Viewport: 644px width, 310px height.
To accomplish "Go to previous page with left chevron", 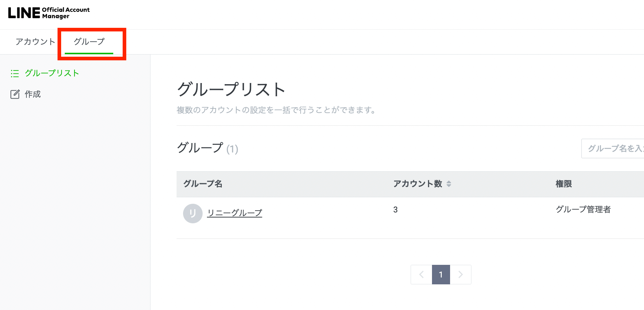I will (x=421, y=275).
